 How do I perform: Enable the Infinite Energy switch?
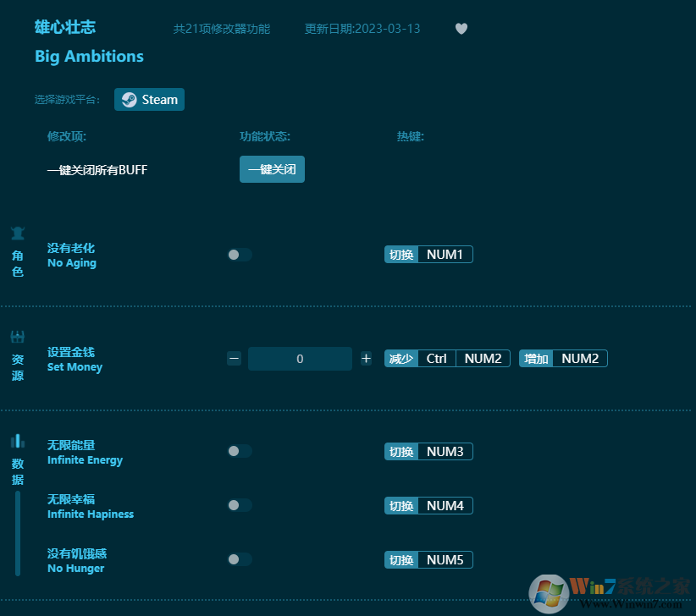point(240,451)
